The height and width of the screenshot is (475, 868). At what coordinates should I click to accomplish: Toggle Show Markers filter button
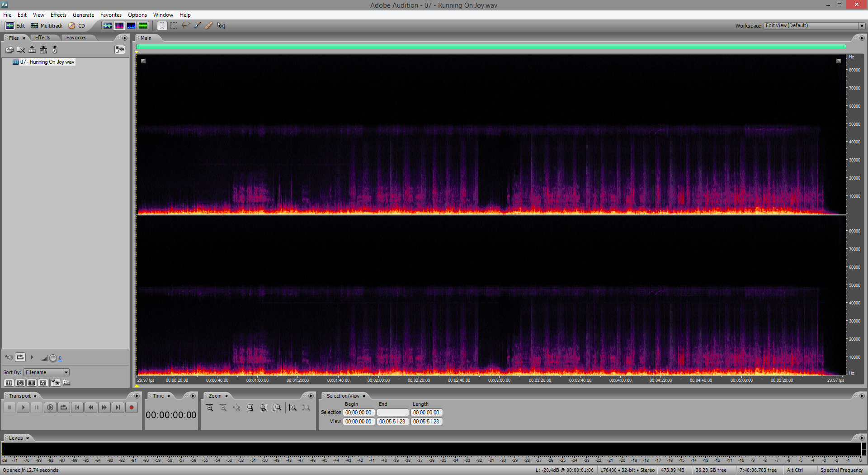coord(55,383)
